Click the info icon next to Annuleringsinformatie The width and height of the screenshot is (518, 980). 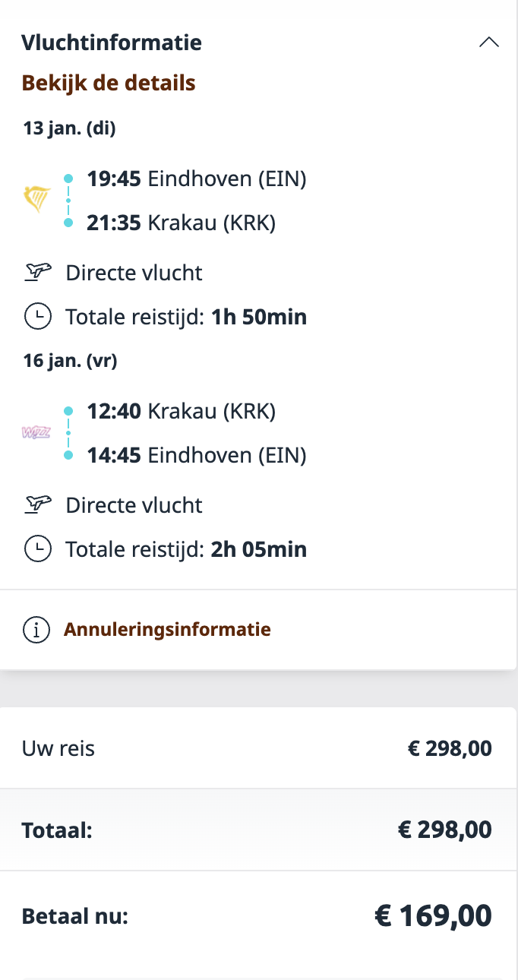coord(36,630)
